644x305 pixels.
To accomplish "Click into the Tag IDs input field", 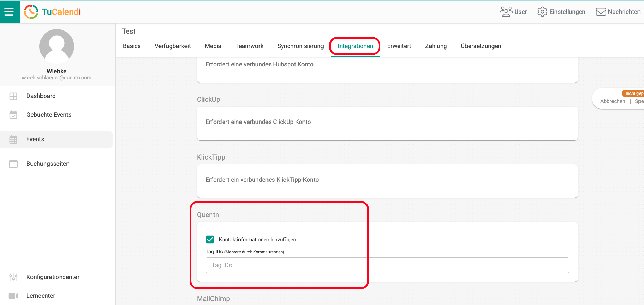I will tap(387, 265).
